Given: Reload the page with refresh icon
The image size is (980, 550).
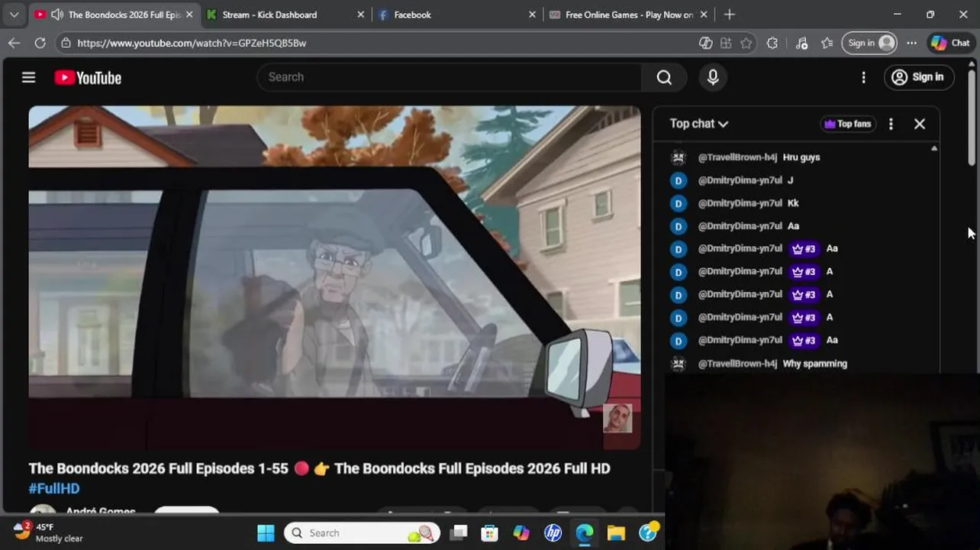Looking at the screenshot, I should 40,43.
